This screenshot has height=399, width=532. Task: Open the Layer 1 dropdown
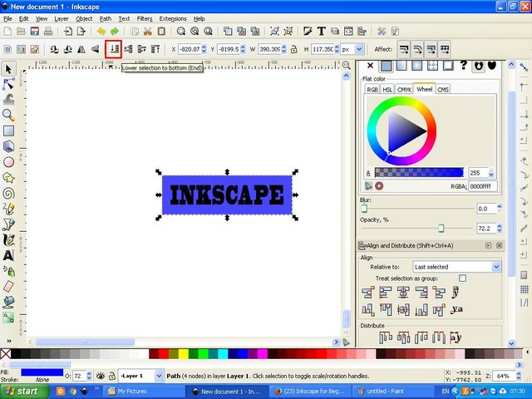(140, 376)
